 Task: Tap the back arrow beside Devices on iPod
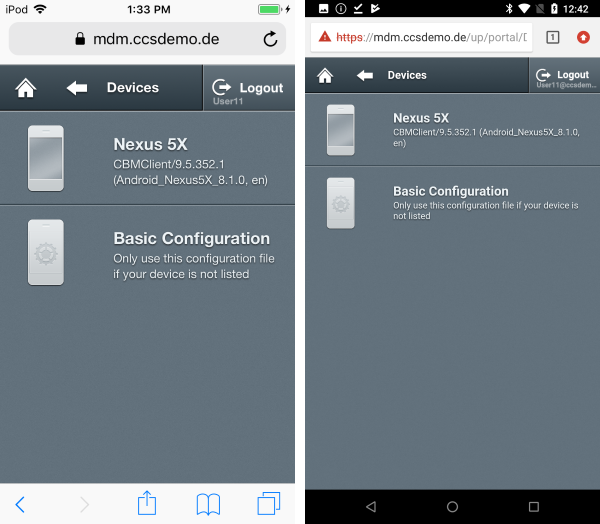tap(77, 88)
